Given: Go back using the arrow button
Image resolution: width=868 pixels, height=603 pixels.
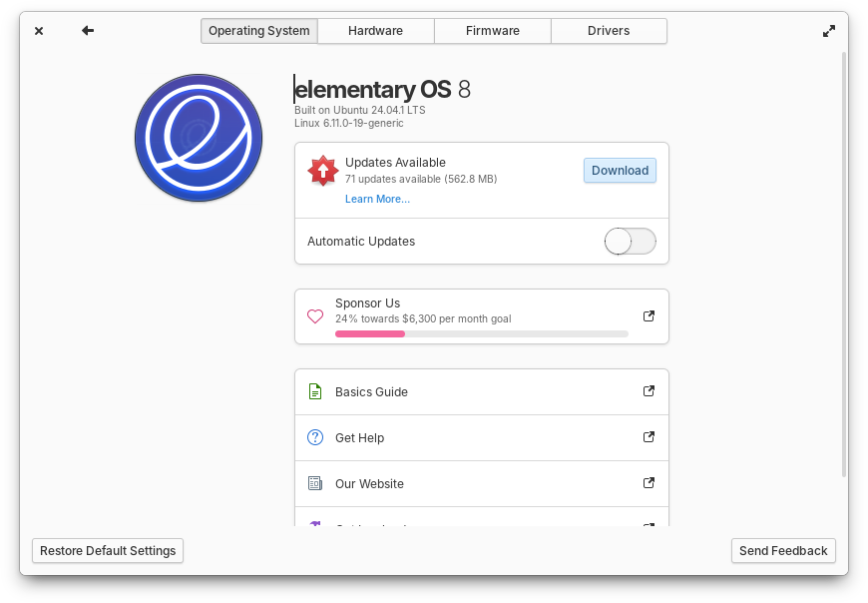Looking at the screenshot, I should tap(88, 31).
